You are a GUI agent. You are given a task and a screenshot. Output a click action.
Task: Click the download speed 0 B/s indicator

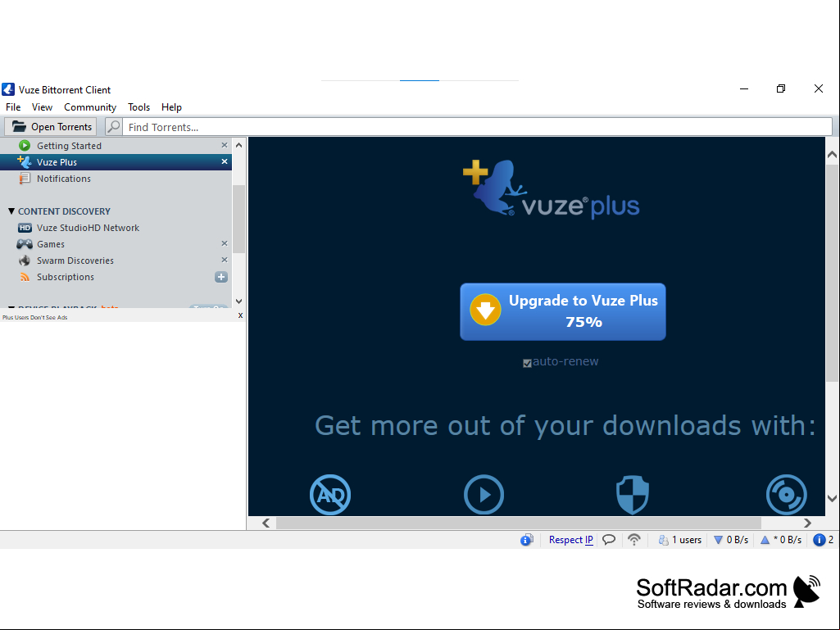731,539
